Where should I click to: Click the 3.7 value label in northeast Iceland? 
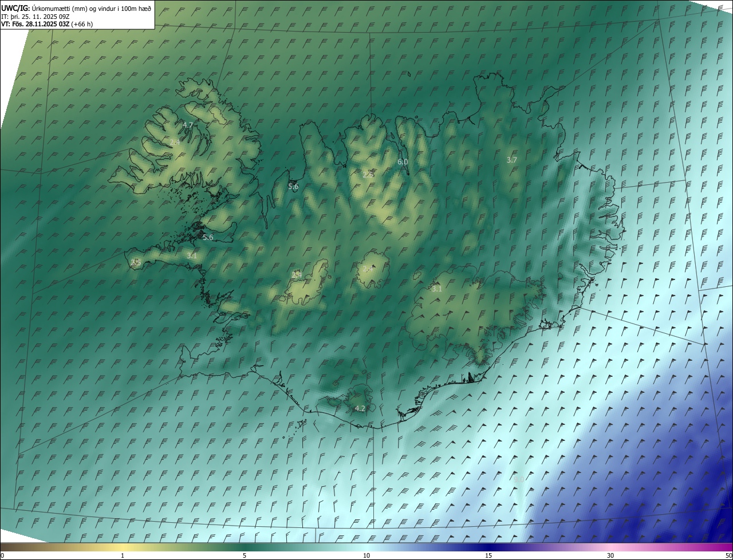click(x=512, y=160)
